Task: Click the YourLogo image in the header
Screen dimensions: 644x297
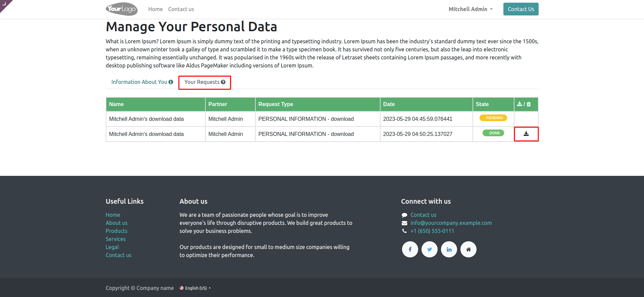Action: [x=121, y=9]
